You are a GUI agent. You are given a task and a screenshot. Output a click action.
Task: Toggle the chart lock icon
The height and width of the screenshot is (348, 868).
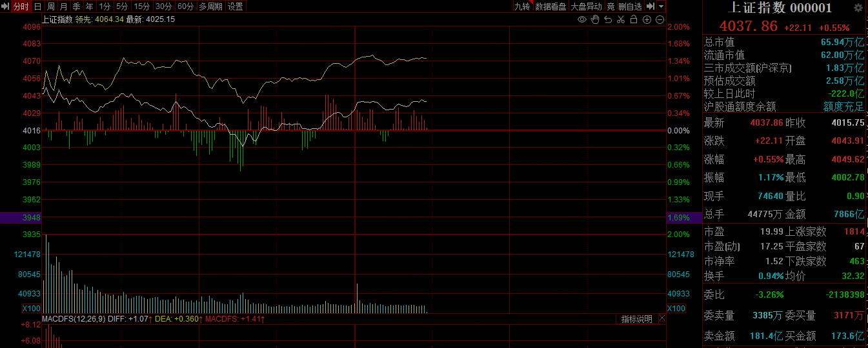[x=634, y=19]
